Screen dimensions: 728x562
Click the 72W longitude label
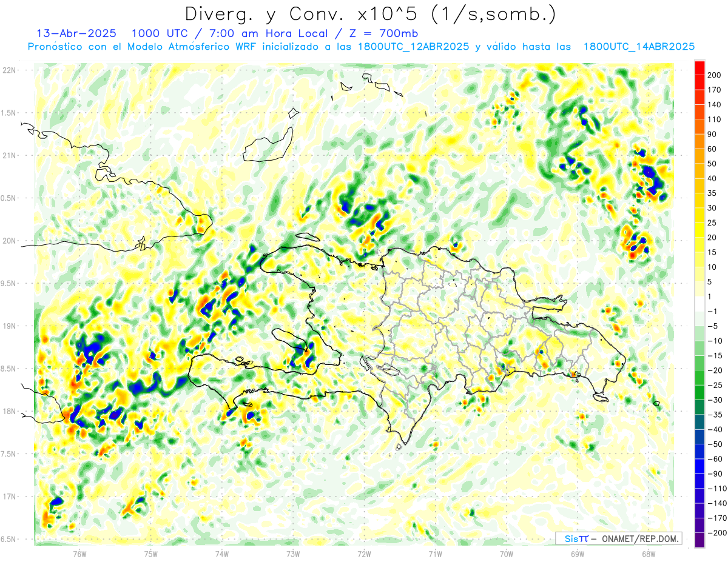[364, 554]
